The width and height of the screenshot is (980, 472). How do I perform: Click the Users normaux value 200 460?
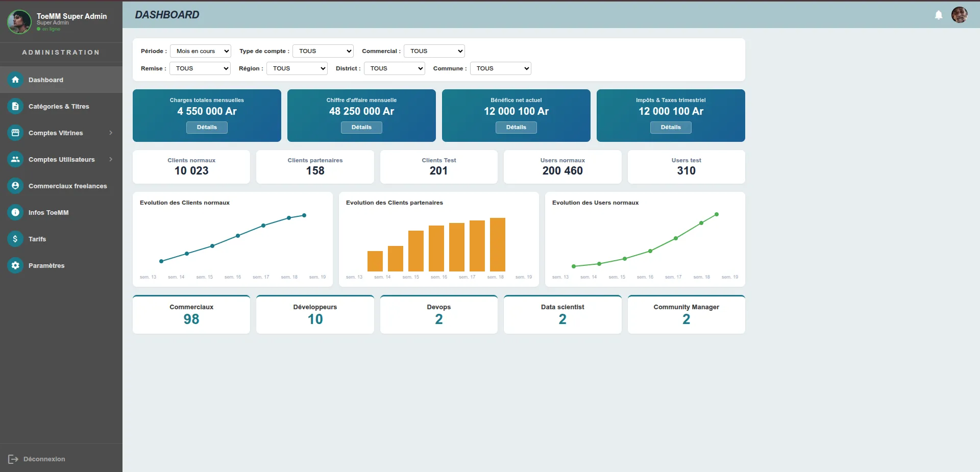tap(562, 171)
